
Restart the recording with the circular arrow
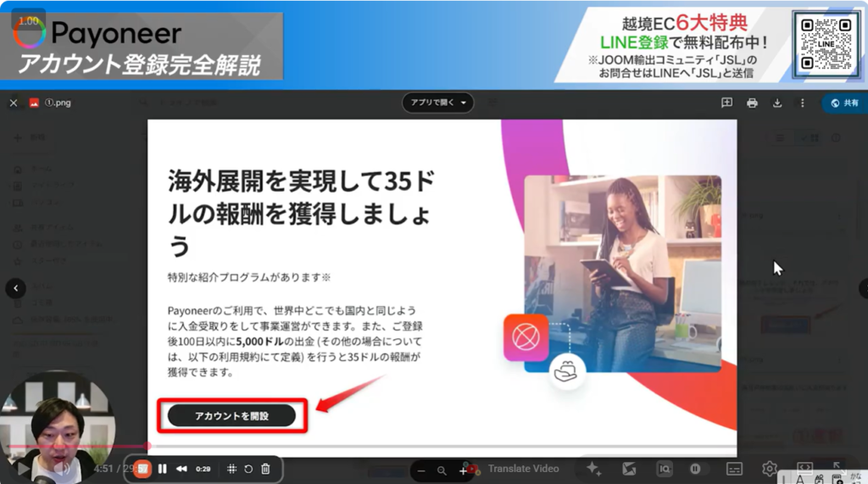point(248,469)
